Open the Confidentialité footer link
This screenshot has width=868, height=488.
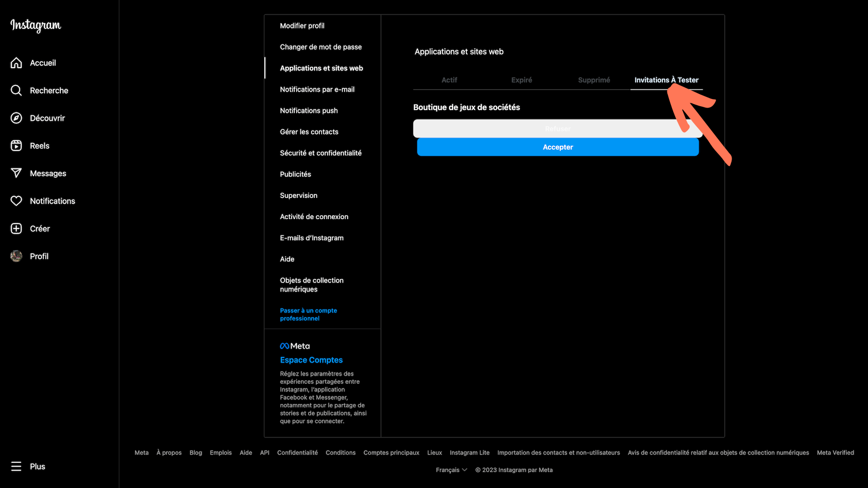pos(298,453)
